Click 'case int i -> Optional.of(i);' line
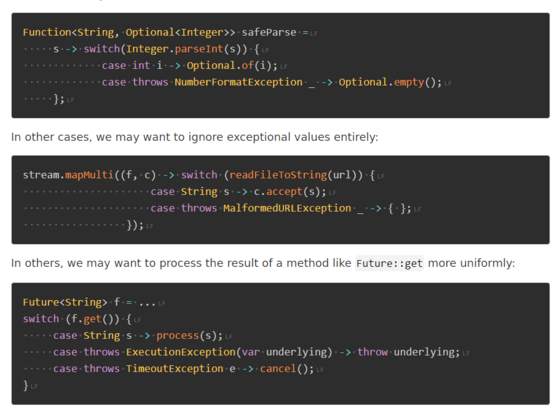 click(x=190, y=66)
